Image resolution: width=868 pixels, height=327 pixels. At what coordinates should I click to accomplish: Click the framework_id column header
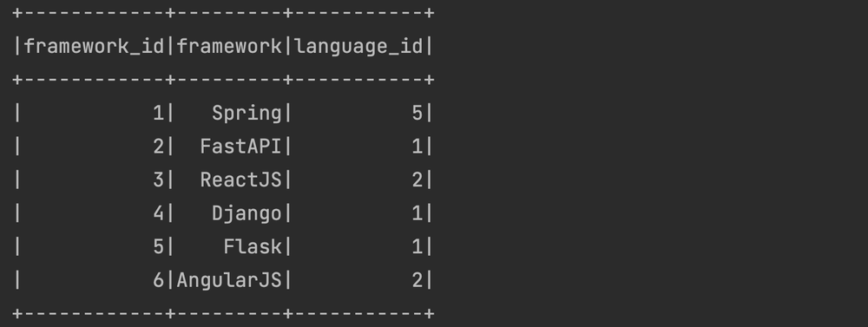pos(94,47)
